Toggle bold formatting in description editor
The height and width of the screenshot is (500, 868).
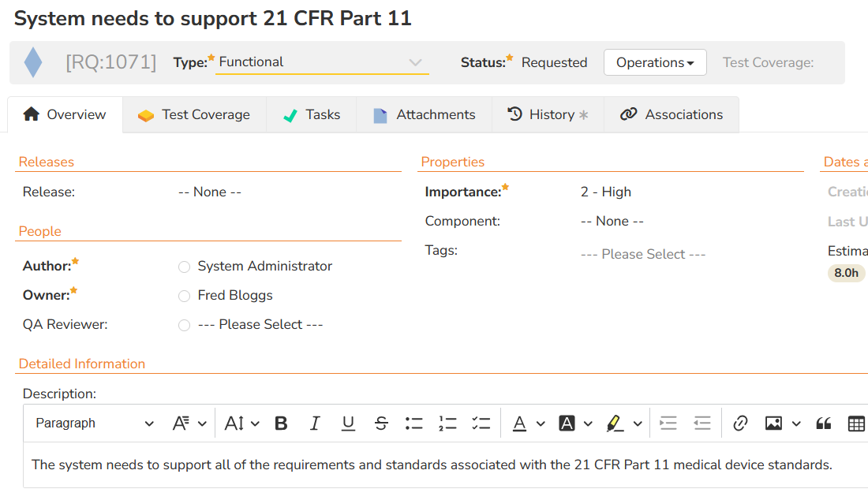(281, 424)
